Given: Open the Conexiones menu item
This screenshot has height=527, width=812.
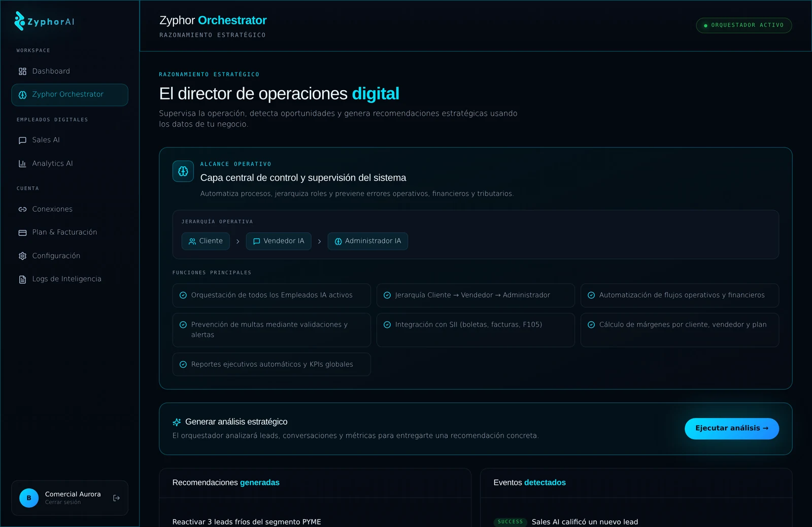Looking at the screenshot, I should coord(70,209).
